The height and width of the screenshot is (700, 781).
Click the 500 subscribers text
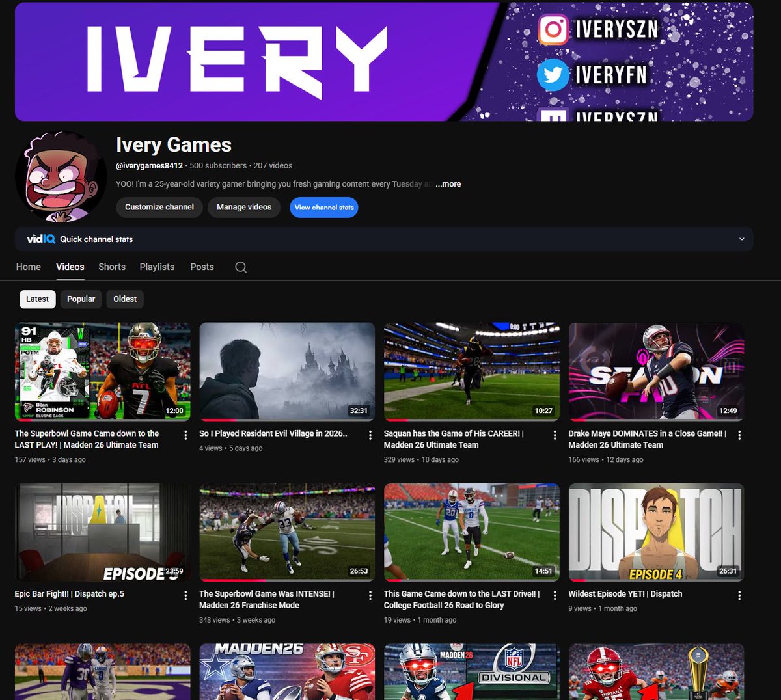pos(218,166)
